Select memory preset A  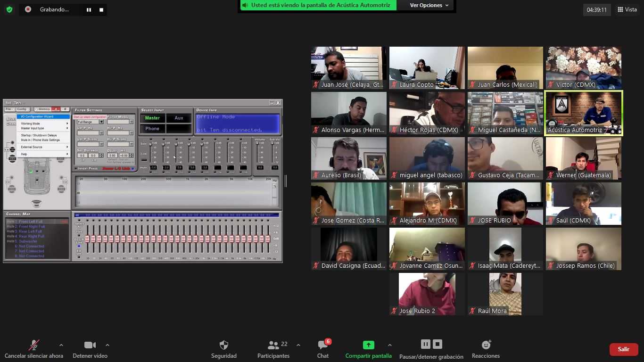[56, 109]
